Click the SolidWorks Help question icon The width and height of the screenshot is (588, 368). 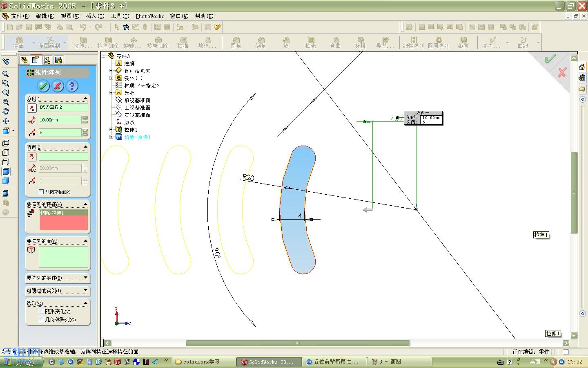tap(217, 27)
